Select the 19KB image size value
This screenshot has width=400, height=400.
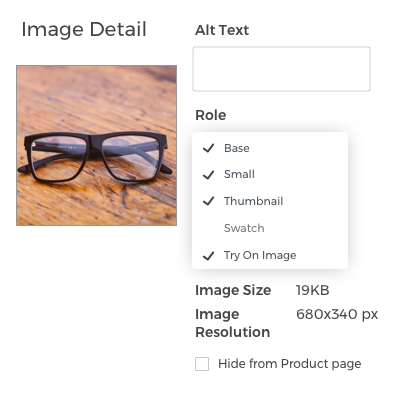(312, 290)
